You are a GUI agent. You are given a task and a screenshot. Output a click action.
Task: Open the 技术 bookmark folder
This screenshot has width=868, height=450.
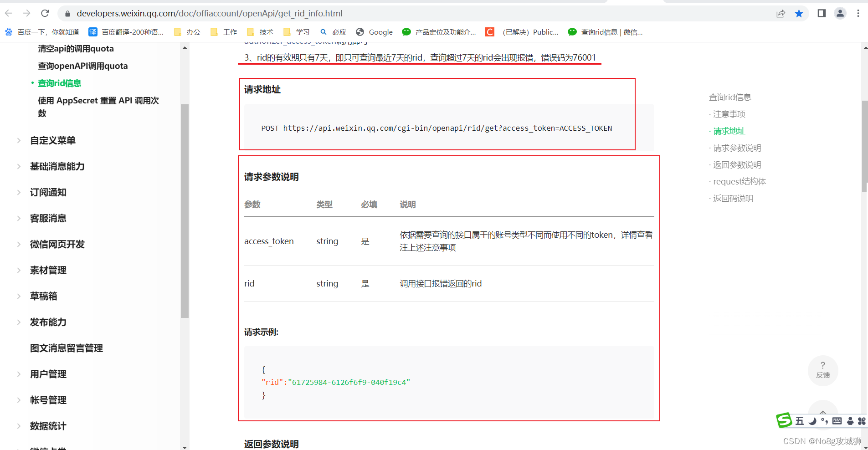260,32
